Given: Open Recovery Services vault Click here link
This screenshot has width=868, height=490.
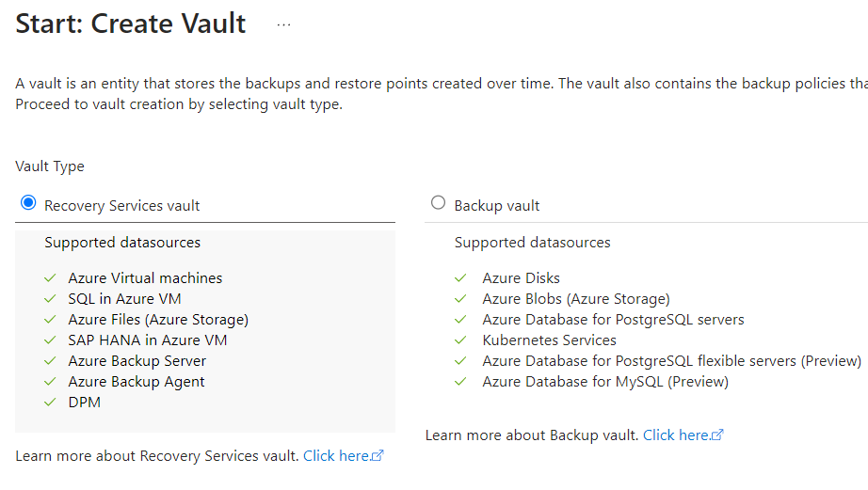Looking at the screenshot, I should (x=336, y=456).
